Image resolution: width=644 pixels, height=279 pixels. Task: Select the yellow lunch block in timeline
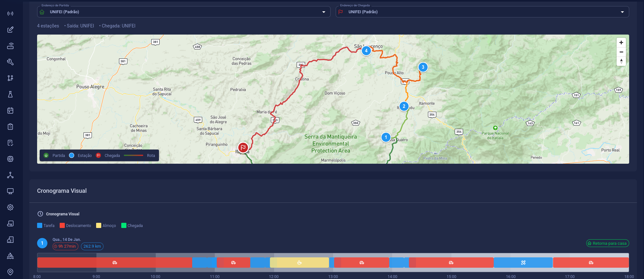[299, 263]
